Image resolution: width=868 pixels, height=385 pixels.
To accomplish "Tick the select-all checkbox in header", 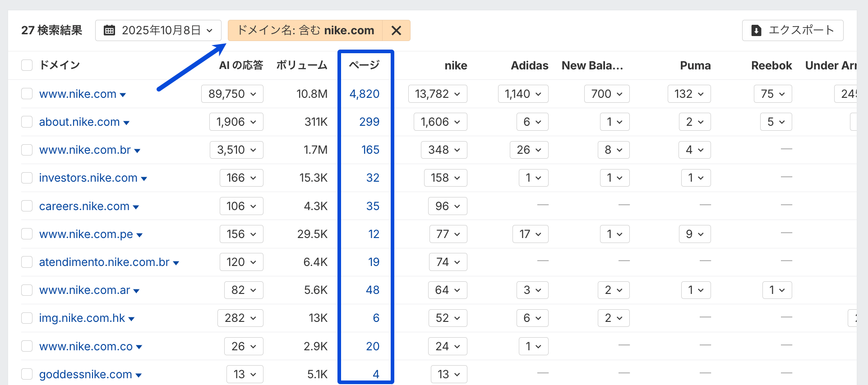I will [27, 65].
